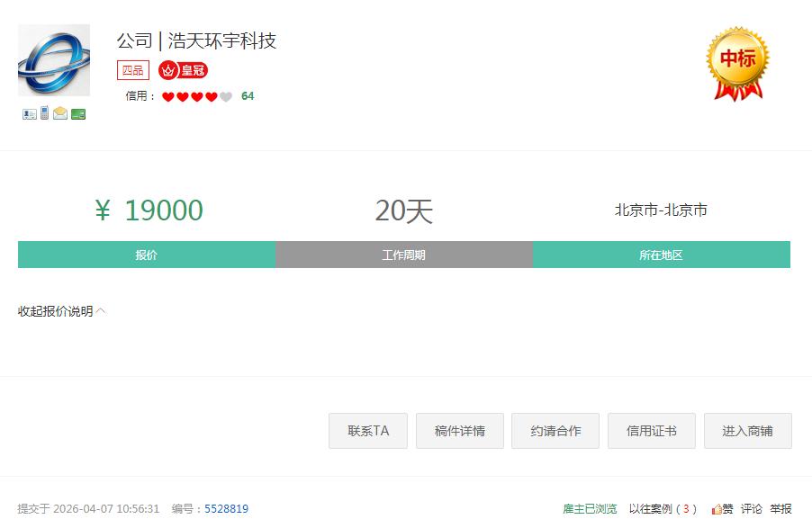Click the 评论 comment link

(x=752, y=509)
